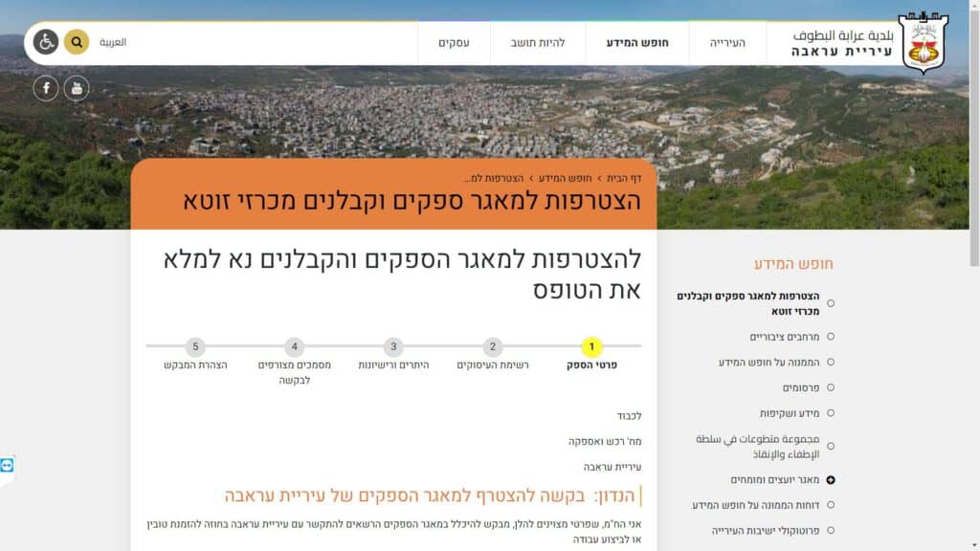The width and height of the screenshot is (980, 551).
Task: Select step 3 היתרים ורישיונות
Action: point(393,346)
